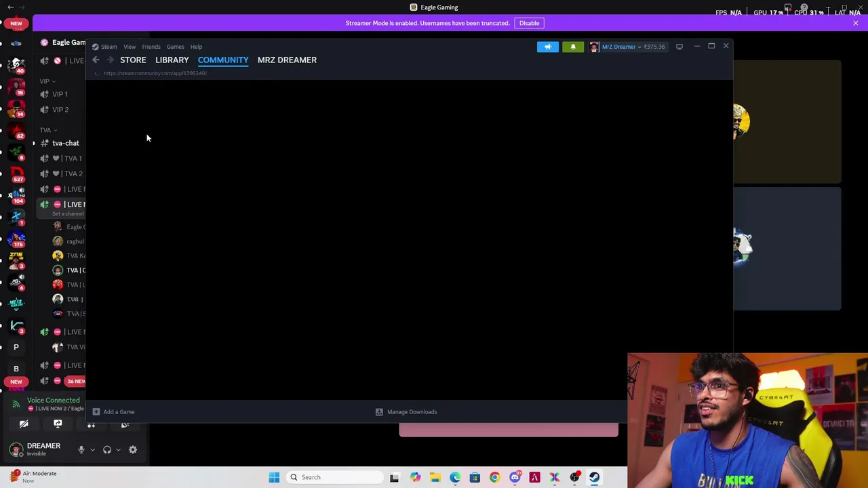Open the Discord server with badge 175
The width and height of the screenshot is (868, 488).
[x=16, y=239]
